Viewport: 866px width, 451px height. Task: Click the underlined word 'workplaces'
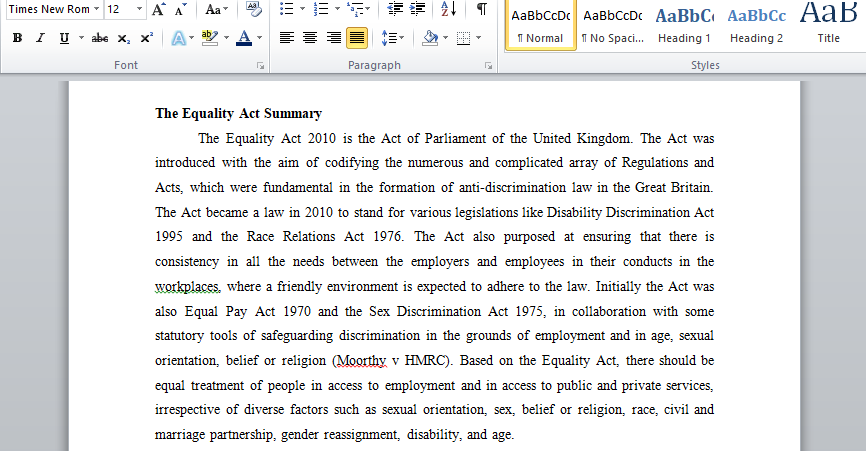187,286
